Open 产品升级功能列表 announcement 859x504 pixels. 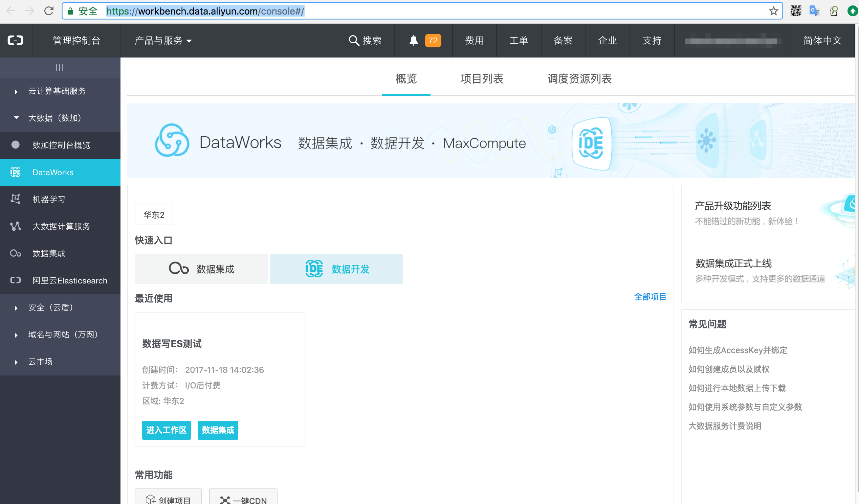click(x=733, y=206)
